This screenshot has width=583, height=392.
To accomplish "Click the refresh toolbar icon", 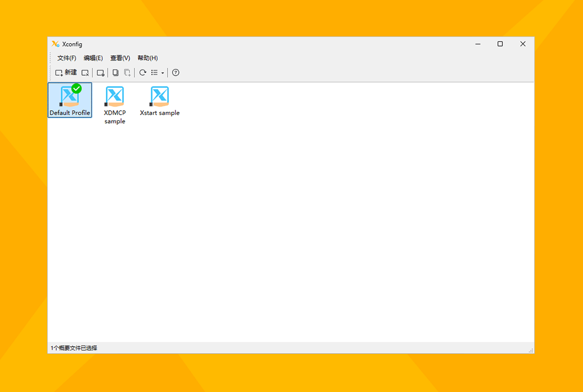I will 143,73.
